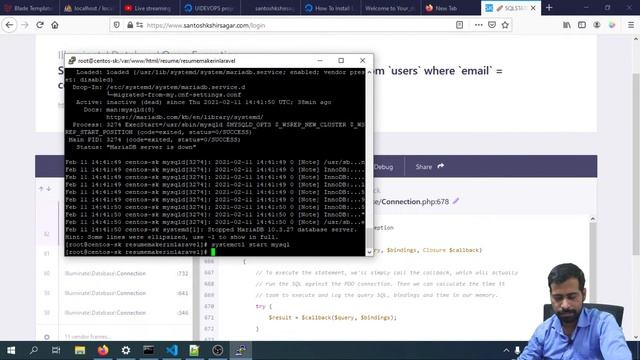The width and height of the screenshot is (640, 360).
Task: Reload the current page
Action: click(x=40, y=25)
